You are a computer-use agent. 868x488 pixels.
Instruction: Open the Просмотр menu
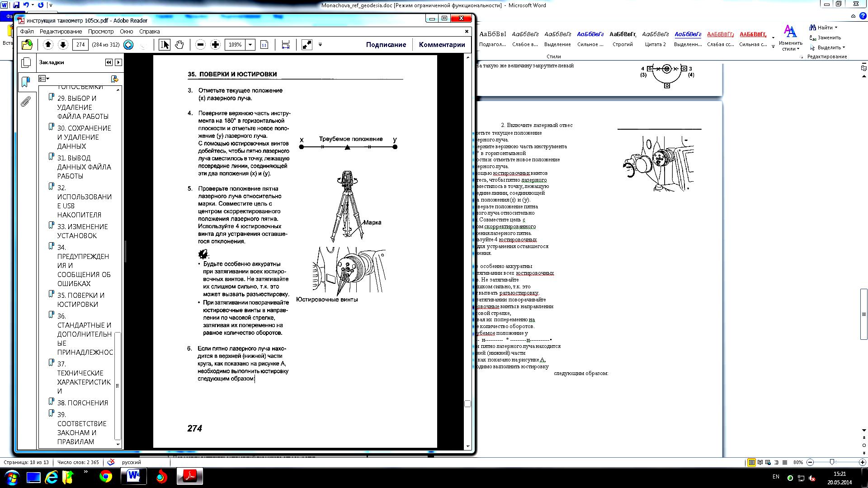(101, 31)
